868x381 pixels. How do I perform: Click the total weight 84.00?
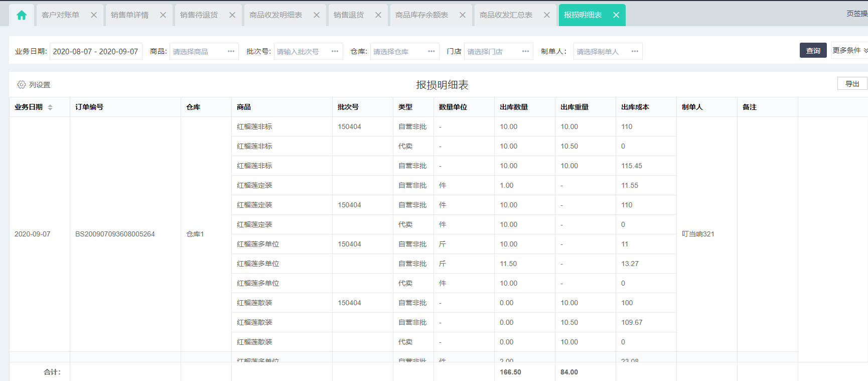click(x=569, y=372)
